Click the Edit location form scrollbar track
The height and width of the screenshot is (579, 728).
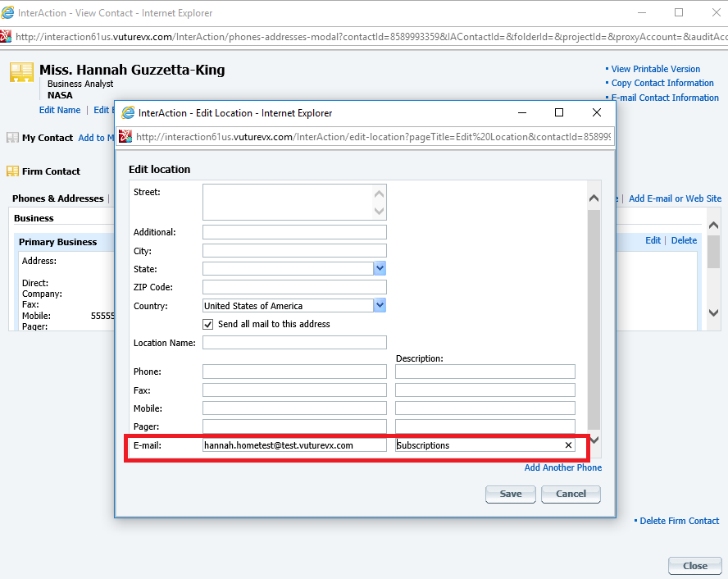point(594,321)
